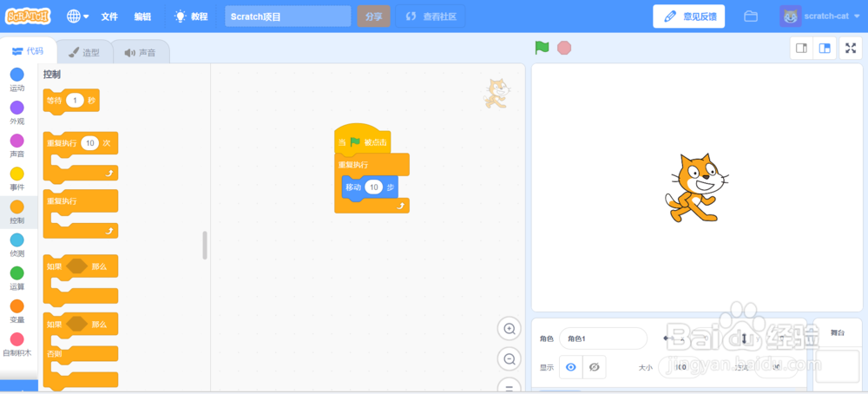Click the 大小 size field
Screen dimensions: 868x394
[681, 367]
